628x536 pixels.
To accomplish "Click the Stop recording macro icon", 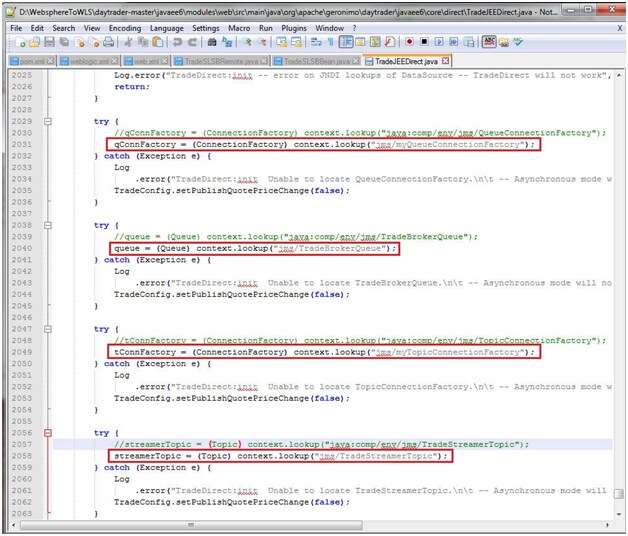I will tap(424, 43).
